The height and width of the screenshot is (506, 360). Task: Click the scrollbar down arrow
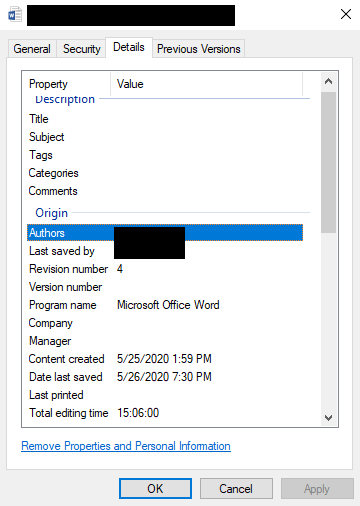[328, 417]
